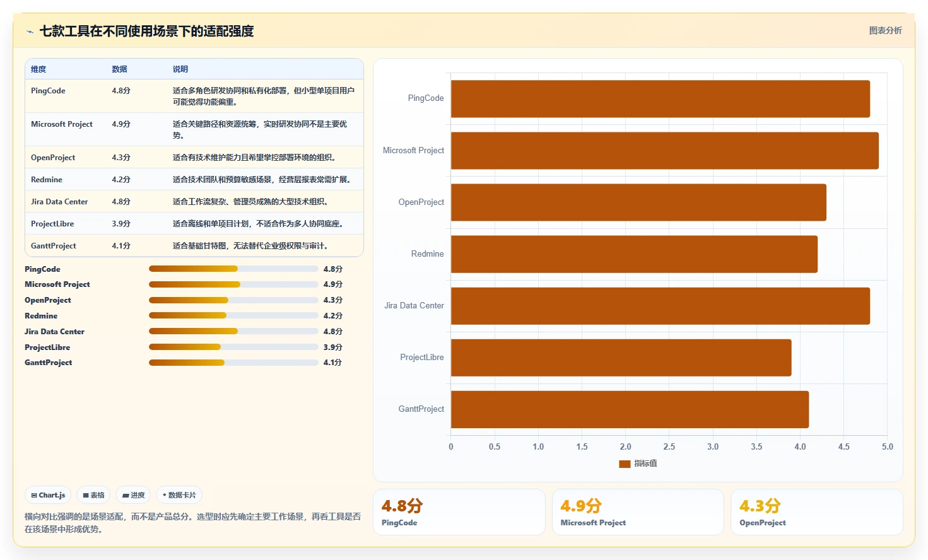
Task: Click the ProjectLibre chart axis label
Action: click(x=422, y=358)
